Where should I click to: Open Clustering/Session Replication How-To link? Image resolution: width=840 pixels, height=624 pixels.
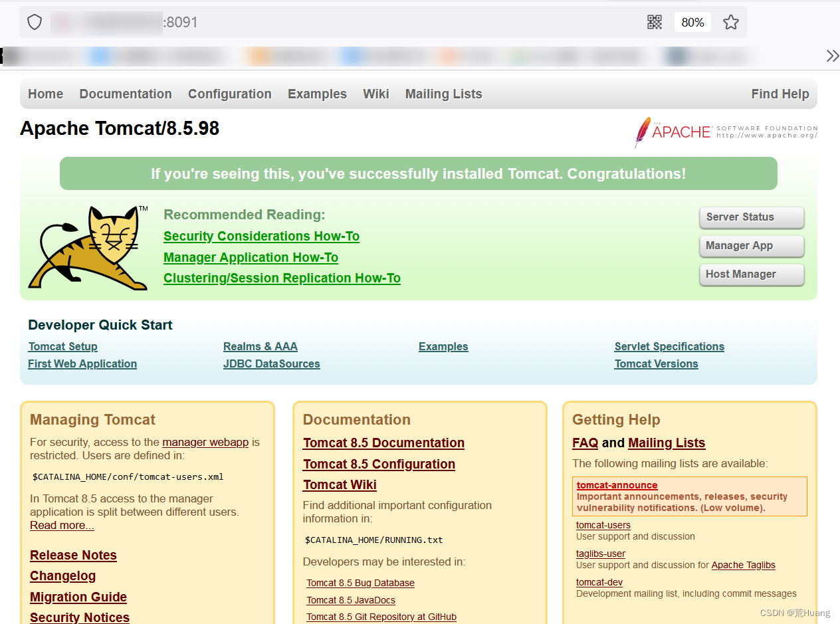coord(282,278)
